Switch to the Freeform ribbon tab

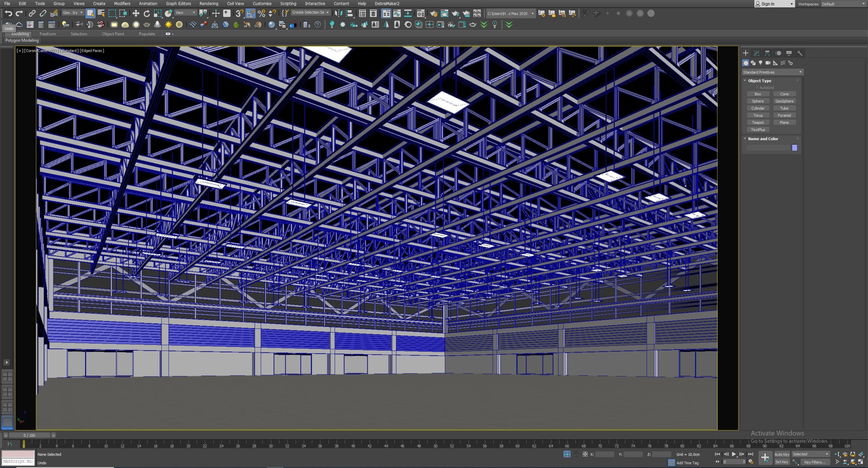click(x=47, y=34)
